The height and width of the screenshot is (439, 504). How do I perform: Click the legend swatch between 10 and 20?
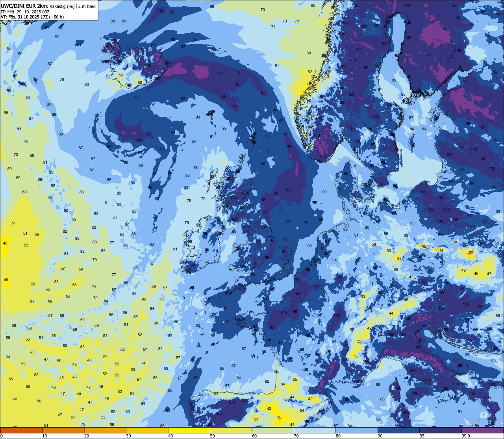pyautogui.click(x=63, y=430)
